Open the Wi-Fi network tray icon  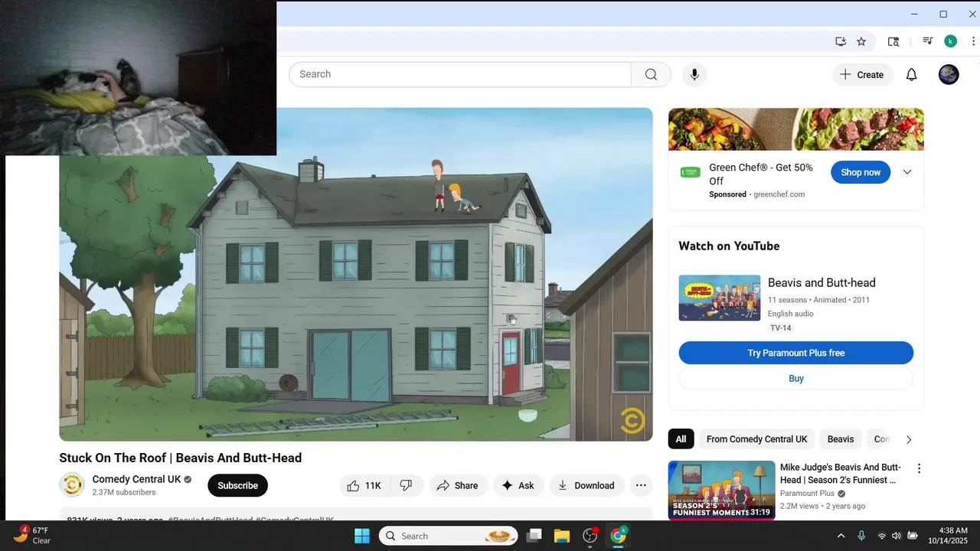(x=881, y=536)
